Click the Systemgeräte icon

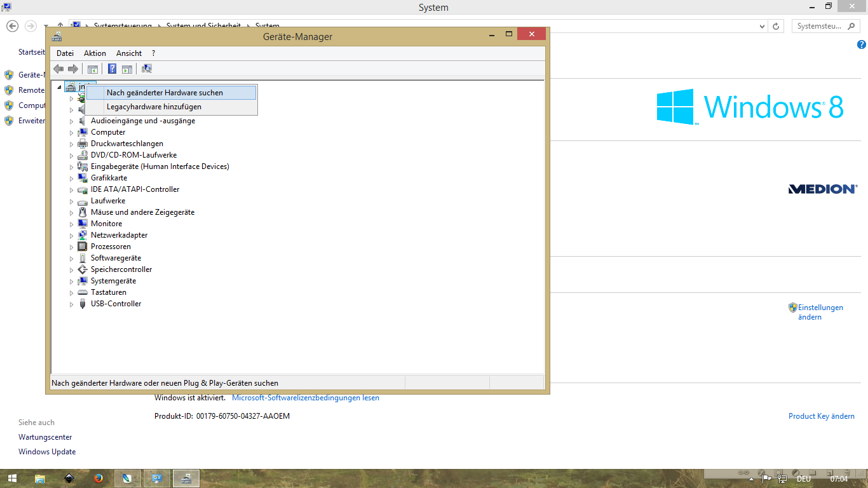pos(83,281)
